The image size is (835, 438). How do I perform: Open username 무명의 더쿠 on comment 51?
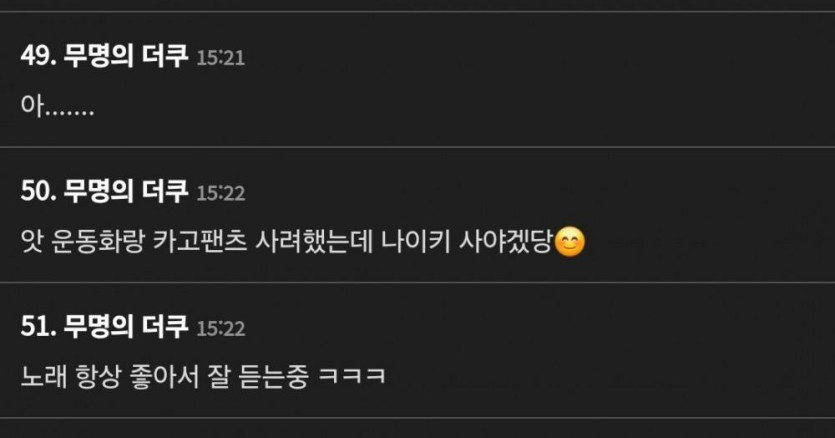pos(126,326)
